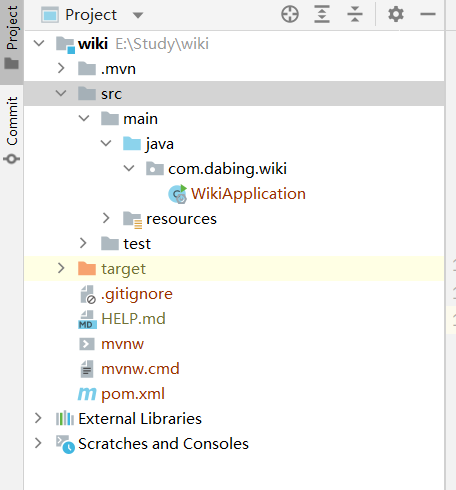Collapse the com.dabing.wiki package
This screenshot has width=456, height=490.
pyautogui.click(x=129, y=168)
